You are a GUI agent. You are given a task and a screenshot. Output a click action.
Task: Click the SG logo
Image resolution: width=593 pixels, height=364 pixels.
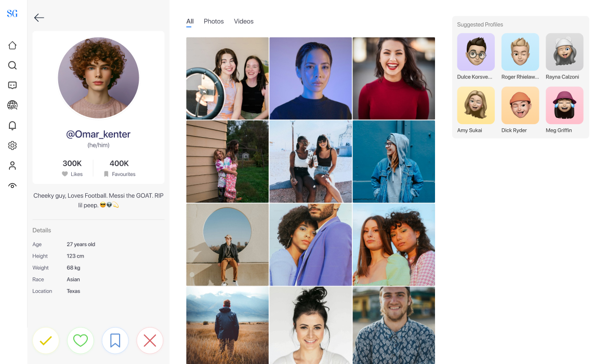click(12, 14)
